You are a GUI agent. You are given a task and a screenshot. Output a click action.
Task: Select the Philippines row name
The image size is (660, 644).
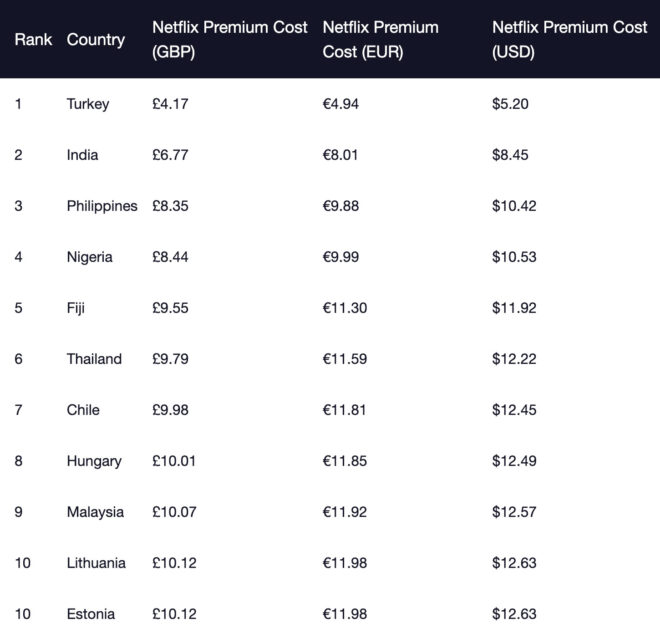coord(102,206)
